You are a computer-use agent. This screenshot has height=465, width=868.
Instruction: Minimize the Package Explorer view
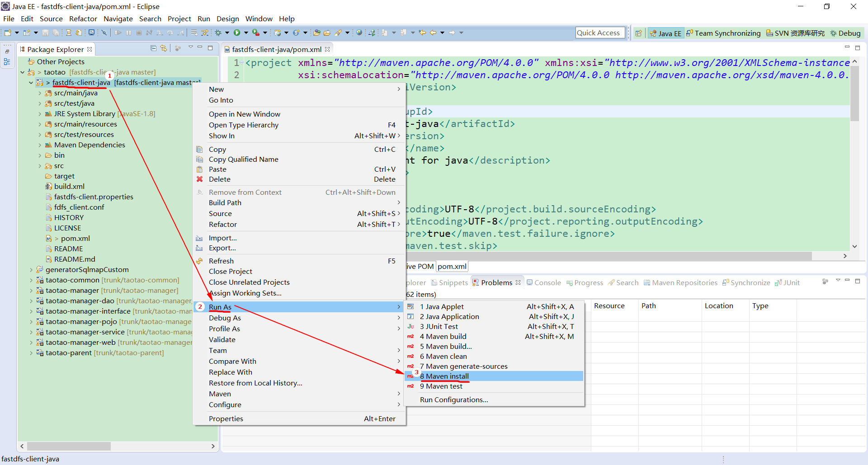click(x=200, y=47)
